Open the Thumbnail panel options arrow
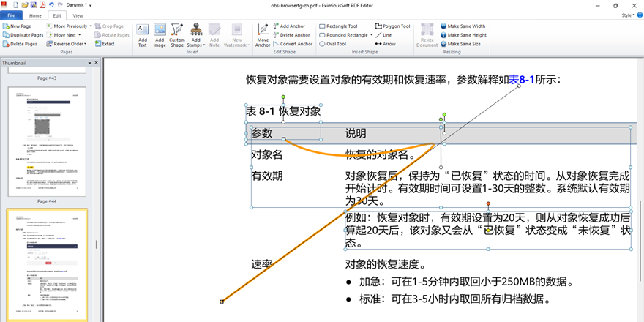 90,63
